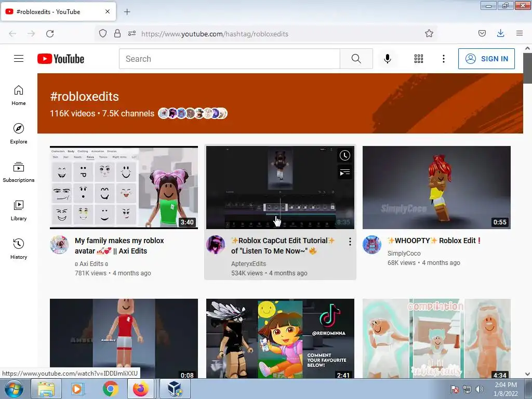Click the My family makes my roblox avatar title
The width and height of the screenshot is (532, 399).
(119, 246)
